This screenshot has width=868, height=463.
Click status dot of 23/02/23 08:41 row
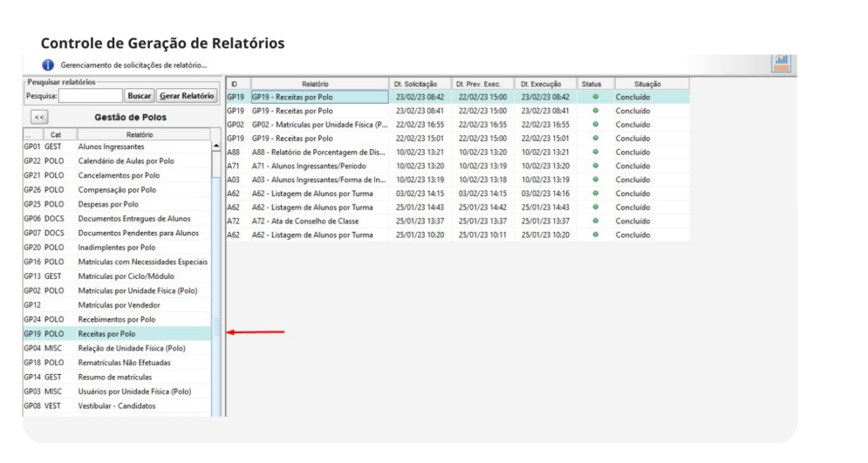click(596, 111)
